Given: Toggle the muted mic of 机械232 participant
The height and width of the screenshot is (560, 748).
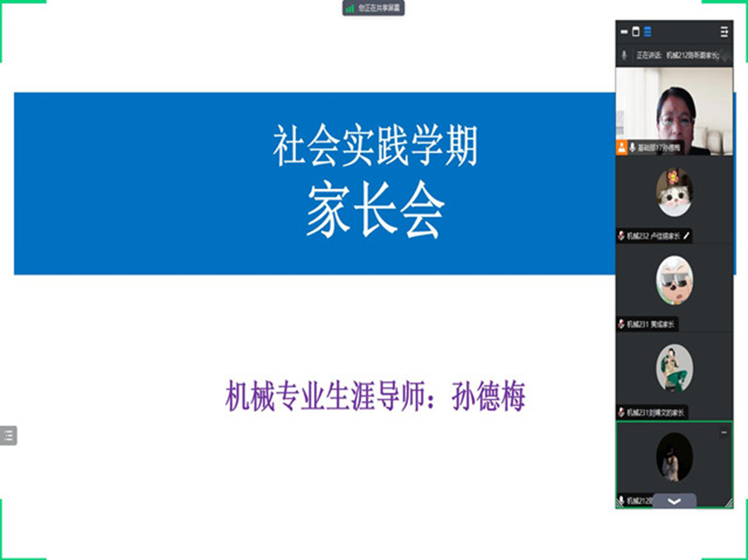Looking at the screenshot, I should click(x=622, y=235).
